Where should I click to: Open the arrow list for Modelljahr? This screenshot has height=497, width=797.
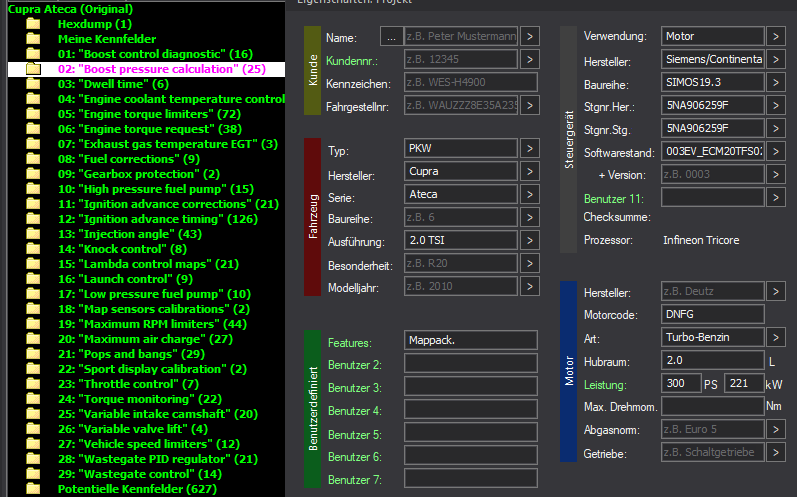[530, 286]
